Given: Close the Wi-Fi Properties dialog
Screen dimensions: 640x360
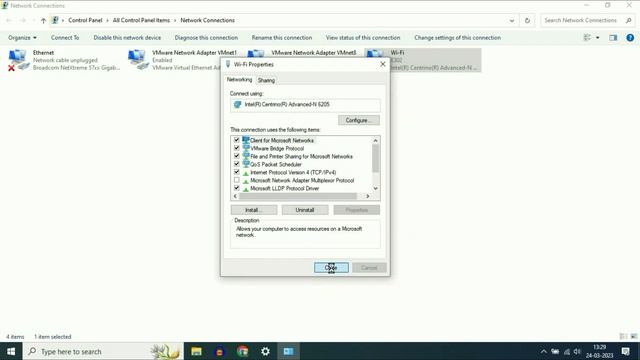Looking at the screenshot, I should tap(382, 64).
